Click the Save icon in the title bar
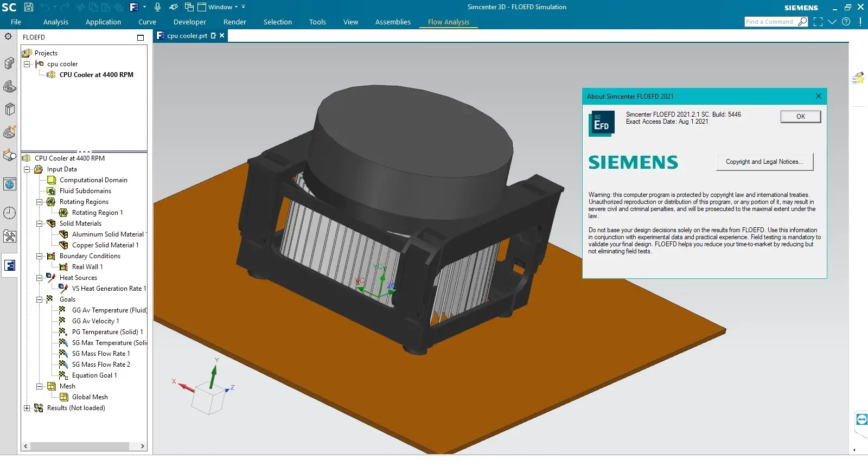Screen dimensions: 868x466 [29, 7]
